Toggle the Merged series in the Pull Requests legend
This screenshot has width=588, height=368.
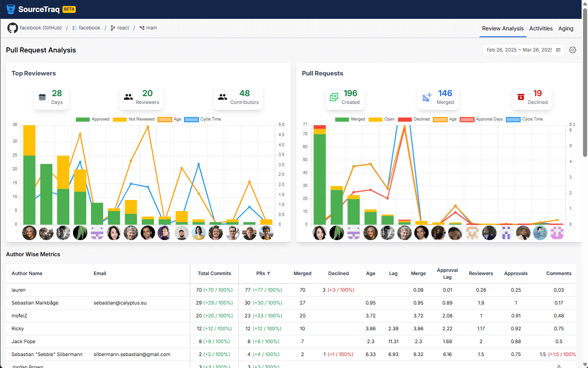point(350,119)
